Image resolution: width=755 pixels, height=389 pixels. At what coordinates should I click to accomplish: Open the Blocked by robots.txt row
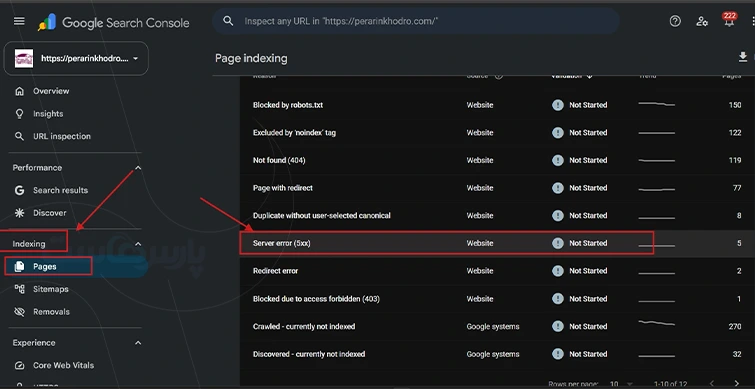pos(497,105)
